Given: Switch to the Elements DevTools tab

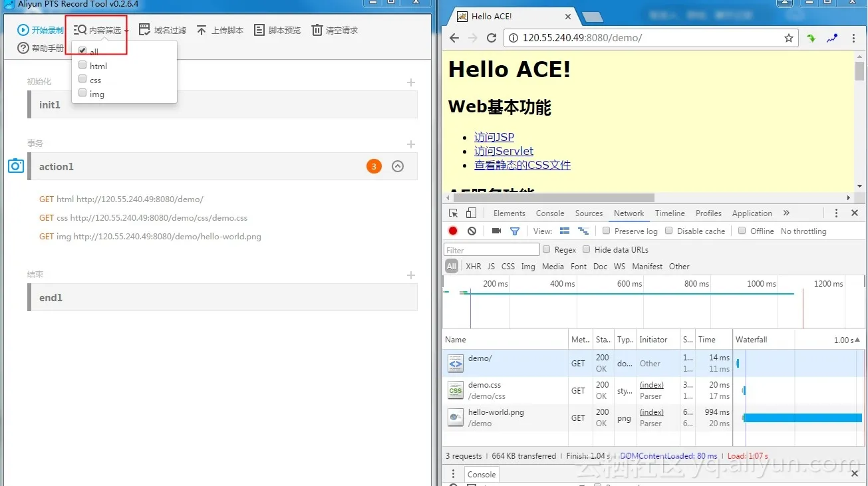Looking at the screenshot, I should [509, 213].
